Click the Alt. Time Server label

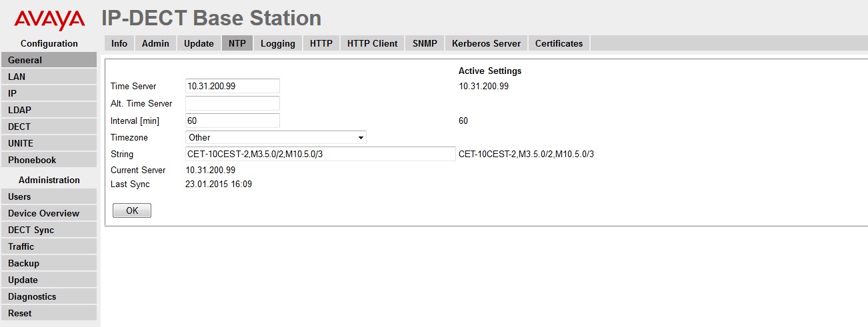click(141, 103)
